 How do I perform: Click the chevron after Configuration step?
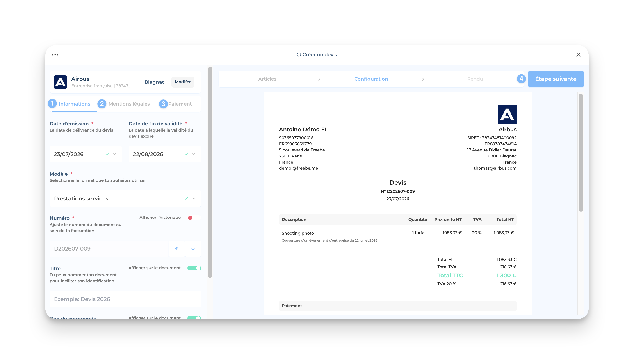coord(423,79)
